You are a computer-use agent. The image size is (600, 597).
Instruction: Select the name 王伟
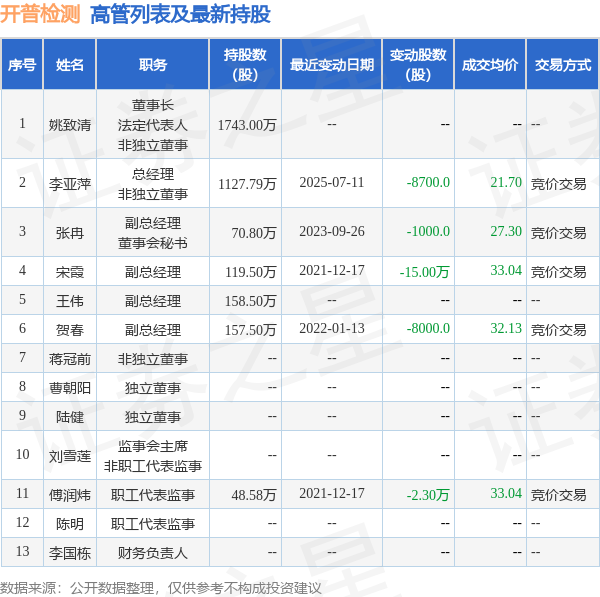[70, 301]
